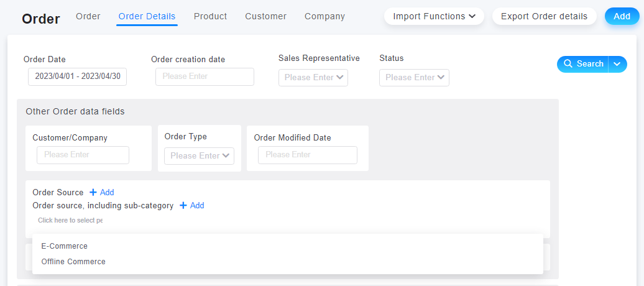
Task: Open the Import Functions dropdown
Action: [x=434, y=16]
